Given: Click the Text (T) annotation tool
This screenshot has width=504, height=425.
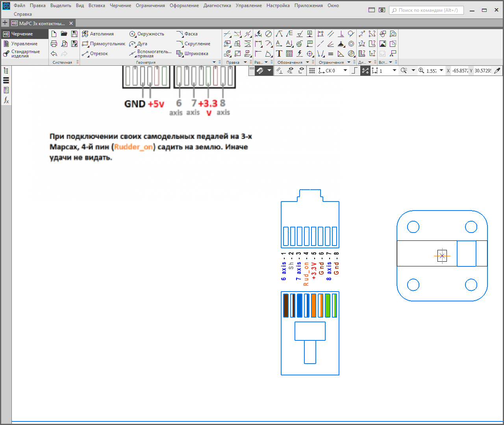Looking at the screenshot, I should tap(279, 54).
